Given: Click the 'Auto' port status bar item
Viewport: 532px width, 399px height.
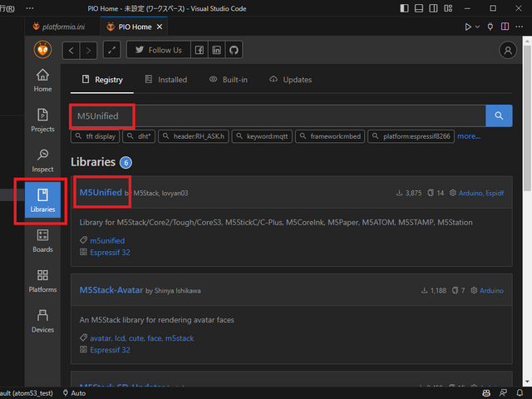Looking at the screenshot, I should pyautogui.click(x=74, y=393).
